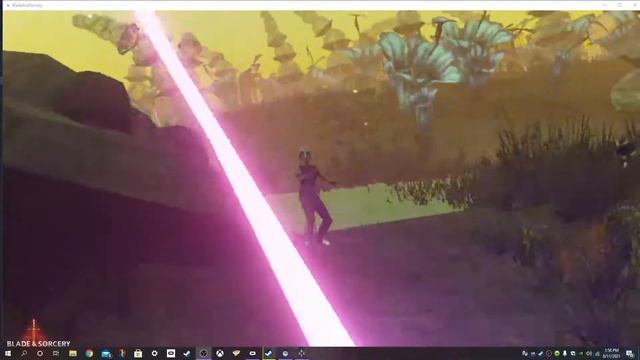This screenshot has height=360, width=640.
Task: Open Microsoft Store bag icon
Action: (x=138, y=353)
